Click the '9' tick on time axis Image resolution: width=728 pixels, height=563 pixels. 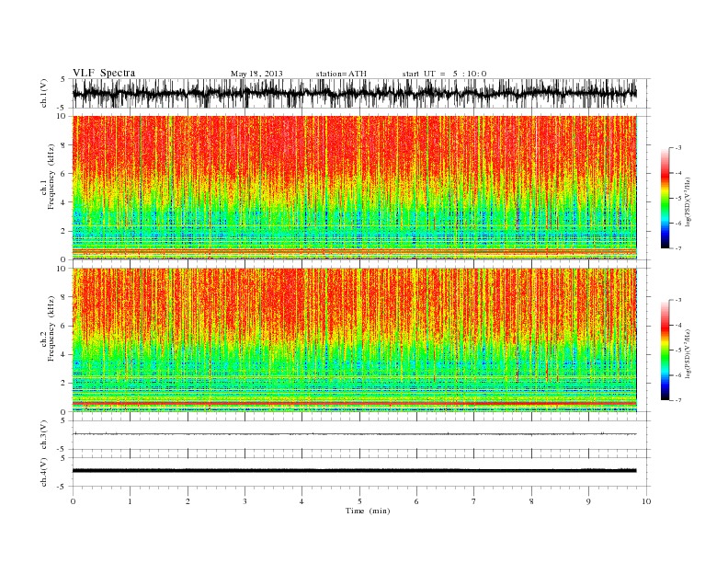(x=588, y=501)
